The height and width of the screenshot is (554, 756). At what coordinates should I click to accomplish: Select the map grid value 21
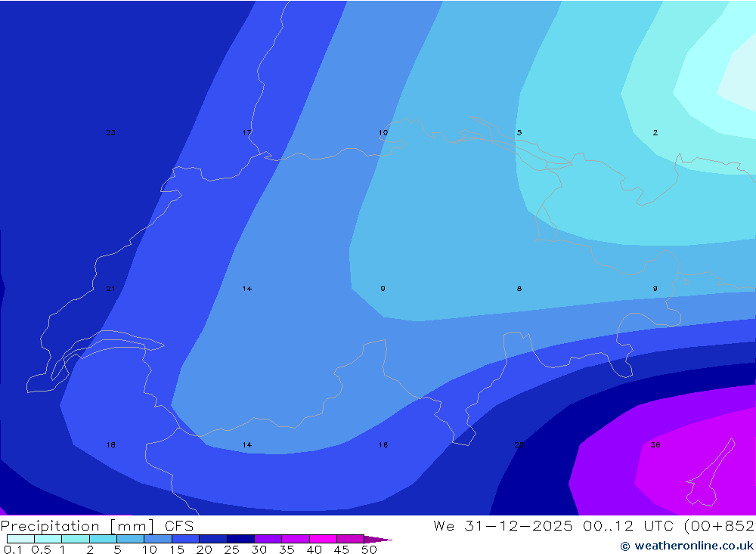tap(110, 289)
